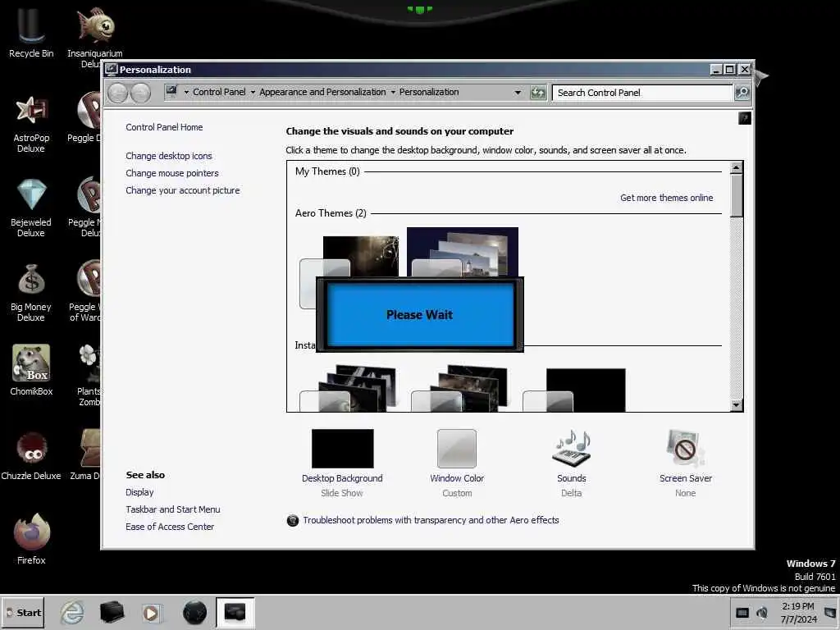This screenshot has width=840, height=630.
Task: Open Change your account picture
Action: point(183,190)
